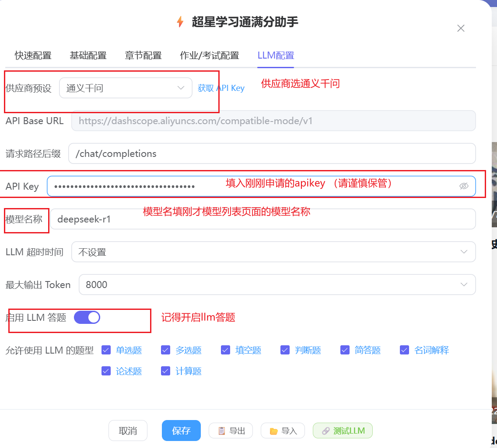
Task: Open the 章节配置 tab
Action: click(143, 56)
